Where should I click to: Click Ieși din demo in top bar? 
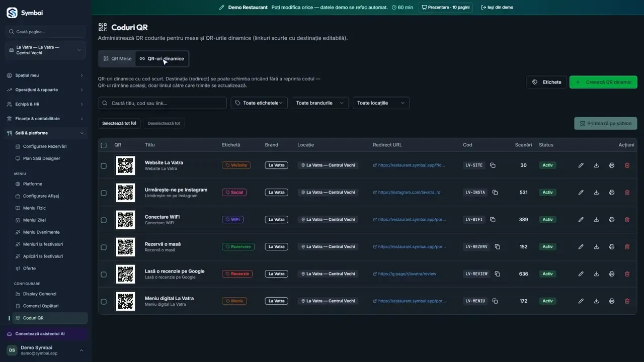point(497,8)
